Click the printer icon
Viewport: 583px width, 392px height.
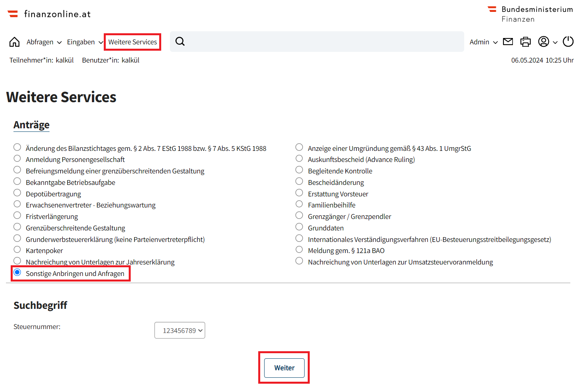(526, 41)
